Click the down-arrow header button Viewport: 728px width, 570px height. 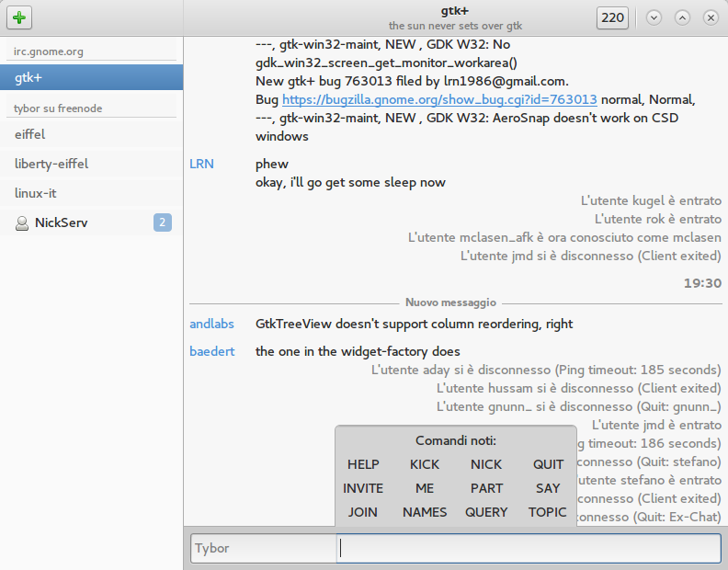[x=654, y=18]
